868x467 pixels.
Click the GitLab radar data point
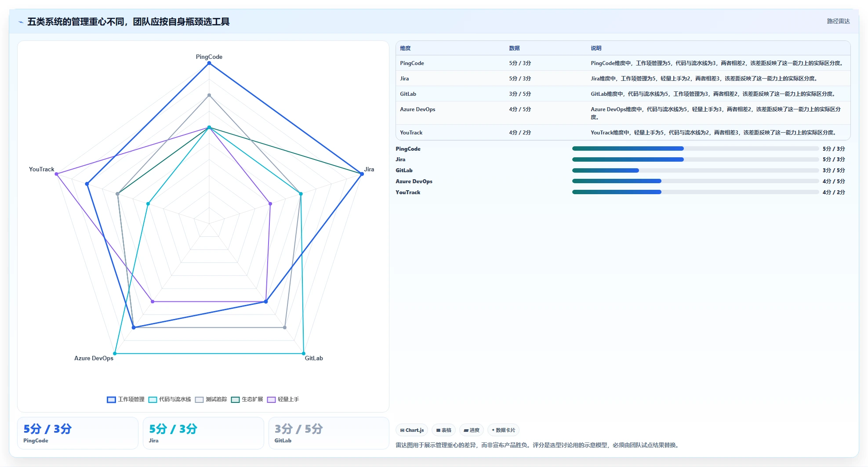(x=303, y=353)
